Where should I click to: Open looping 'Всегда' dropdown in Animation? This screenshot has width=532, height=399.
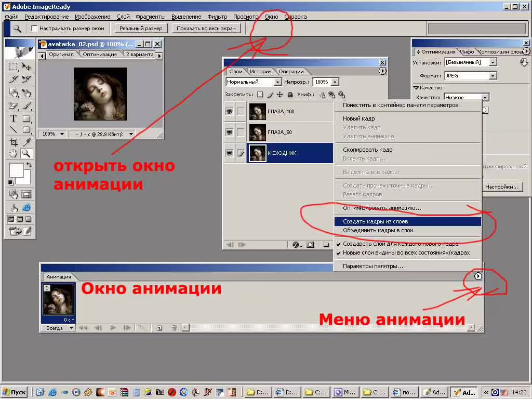(71, 328)
